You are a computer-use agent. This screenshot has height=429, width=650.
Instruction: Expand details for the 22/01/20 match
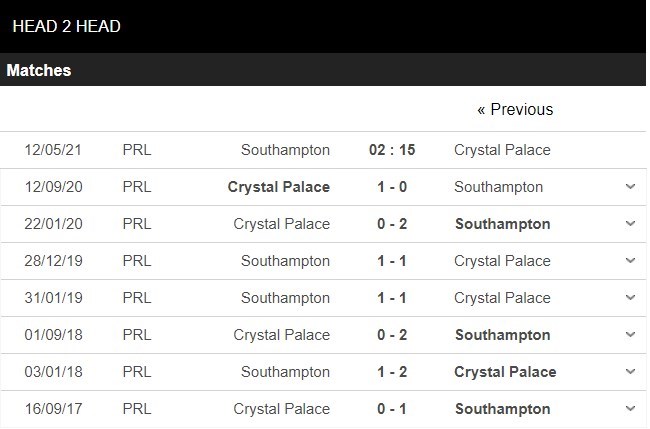(x=630, y=224)
